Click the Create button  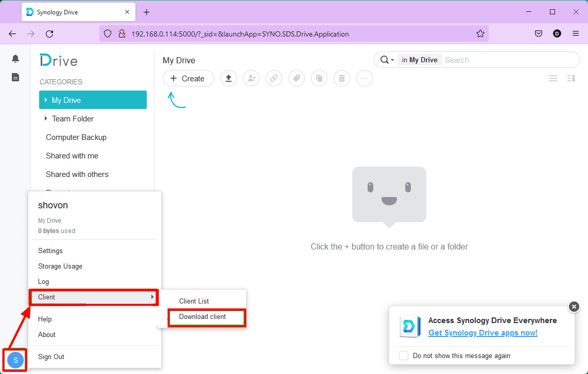tap(188, 78)
